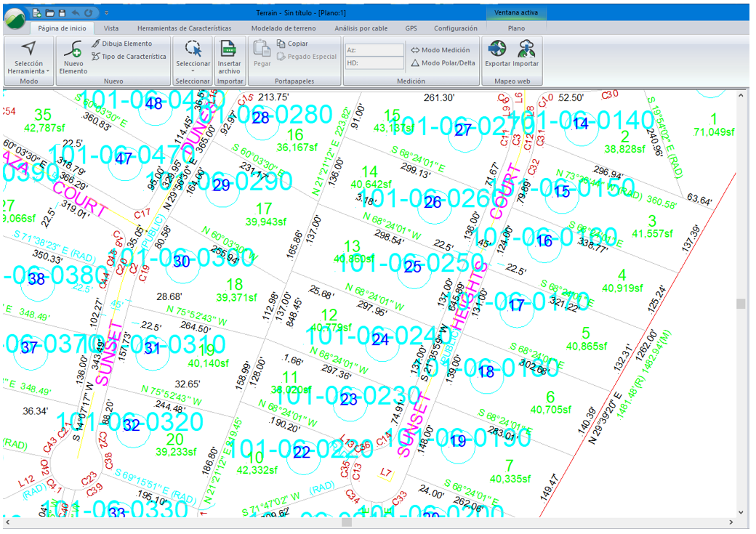Click the save icon in quick access bar
Image resolution: width=756 pixels, height=534 pixels.
[62, 13]
